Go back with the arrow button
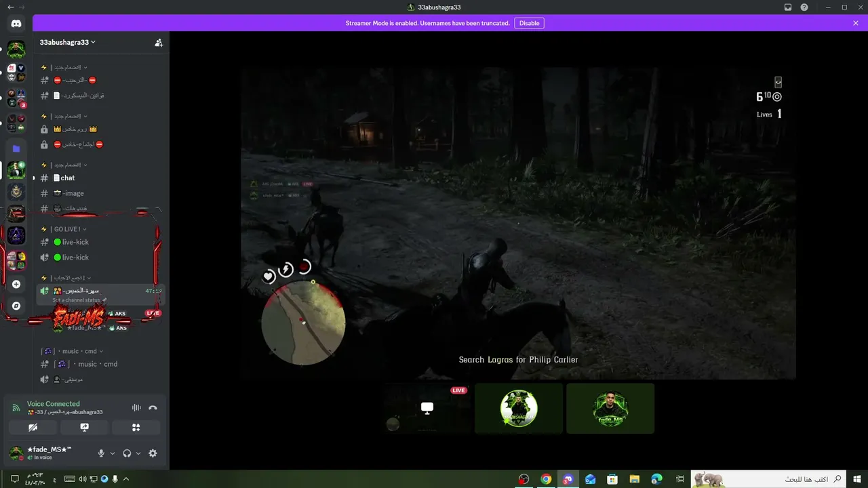 (x=9, y=7)
